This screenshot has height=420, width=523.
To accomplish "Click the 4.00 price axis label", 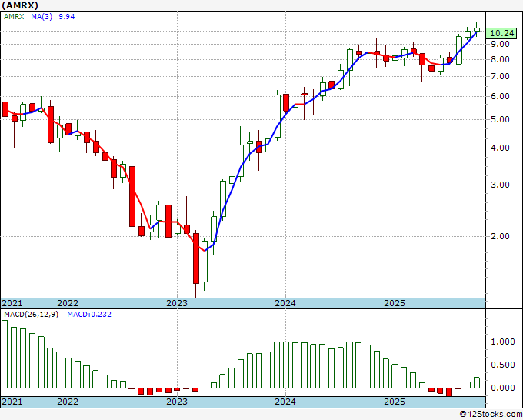I will click(x=501, y=148).
